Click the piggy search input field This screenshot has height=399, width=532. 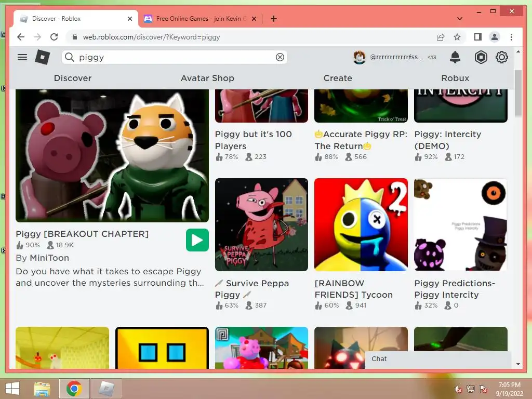click(175, 57)
